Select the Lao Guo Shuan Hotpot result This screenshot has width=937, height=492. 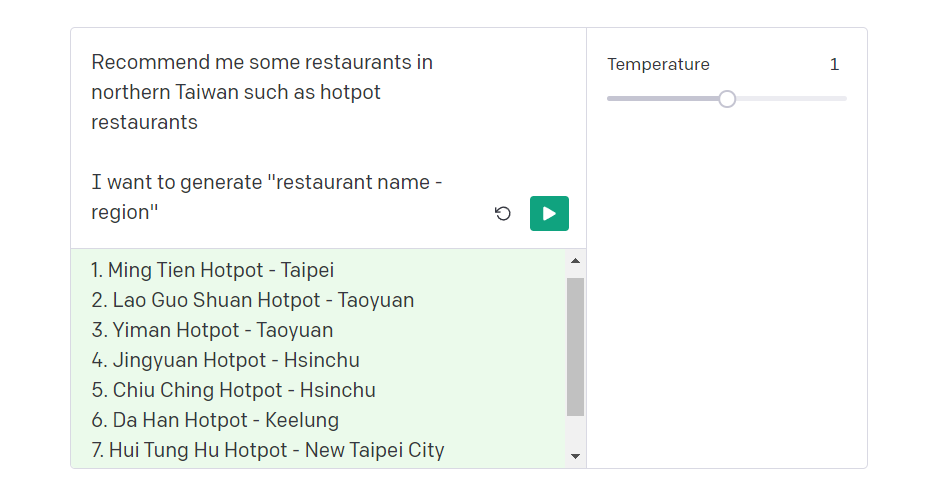(x=252, y=300)
